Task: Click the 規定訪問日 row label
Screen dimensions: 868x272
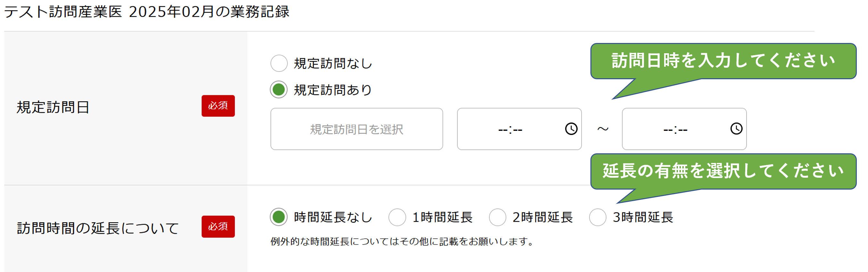Action: pos(53,107)
